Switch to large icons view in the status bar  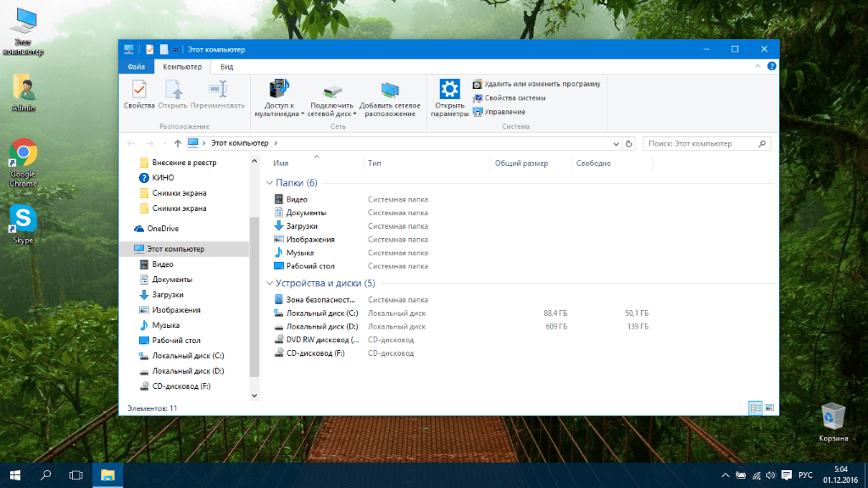tap(769, 408)
